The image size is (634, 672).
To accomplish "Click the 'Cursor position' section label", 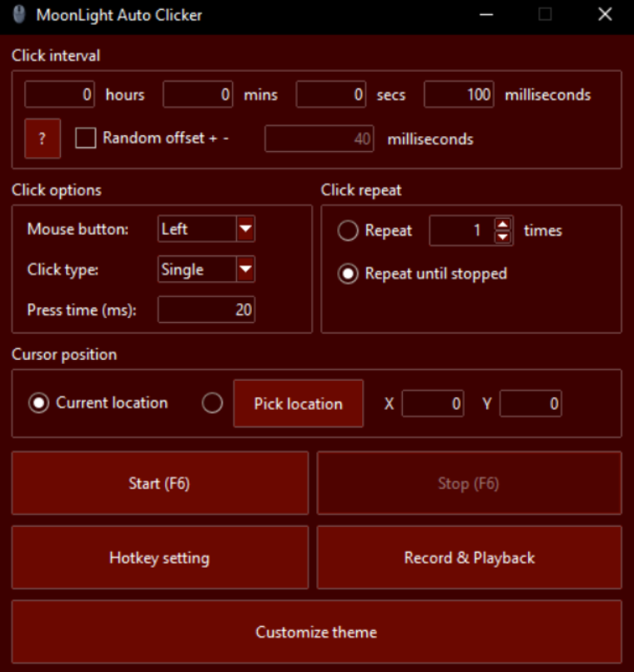I will (64, 355).
